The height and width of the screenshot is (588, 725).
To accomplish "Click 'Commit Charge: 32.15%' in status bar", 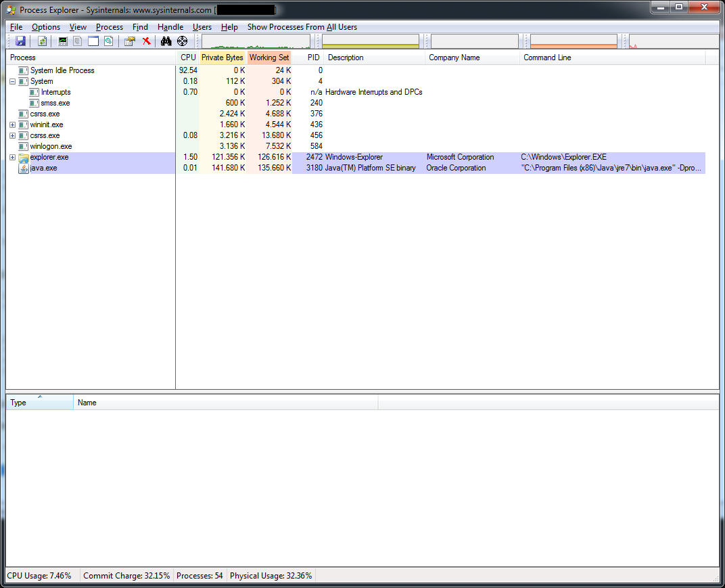I will point(126,576).
